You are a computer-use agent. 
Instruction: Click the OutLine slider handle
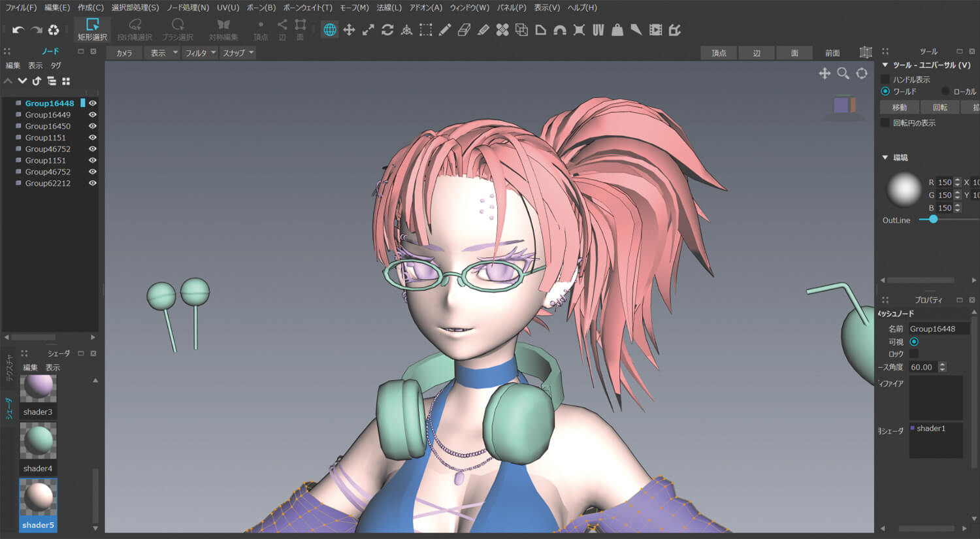click(x=933, y=220)
